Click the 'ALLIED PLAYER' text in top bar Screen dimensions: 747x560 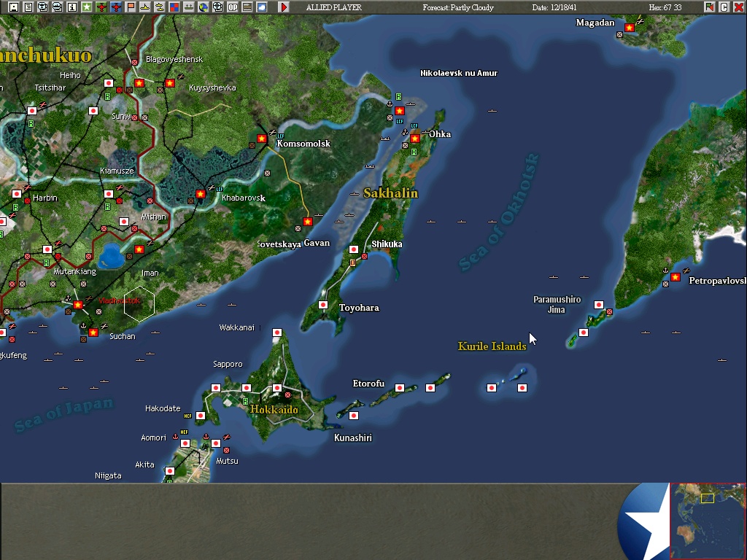[333, 7]
